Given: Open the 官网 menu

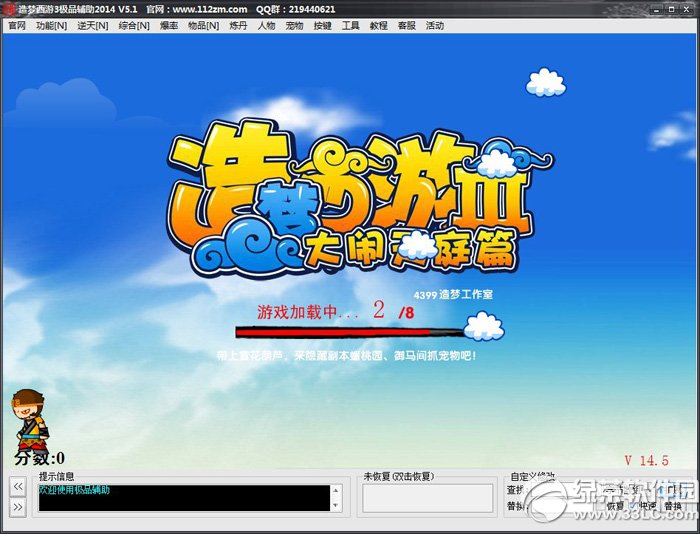Looking at the screenshot, I should (17, 26).
